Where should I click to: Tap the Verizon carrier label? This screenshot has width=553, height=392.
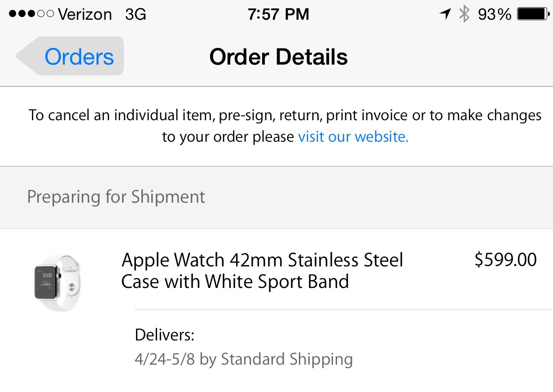tap(85, 14)
